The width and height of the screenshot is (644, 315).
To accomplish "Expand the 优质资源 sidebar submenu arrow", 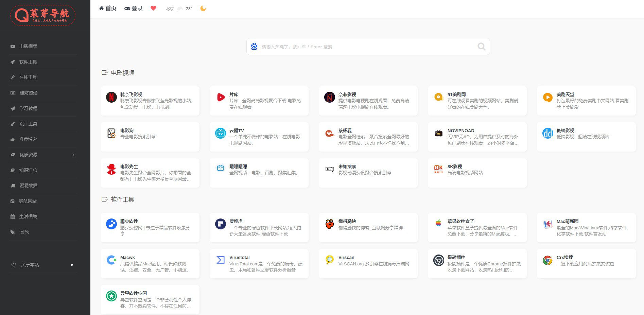I will pyautogui.click(x=74, y=155).
